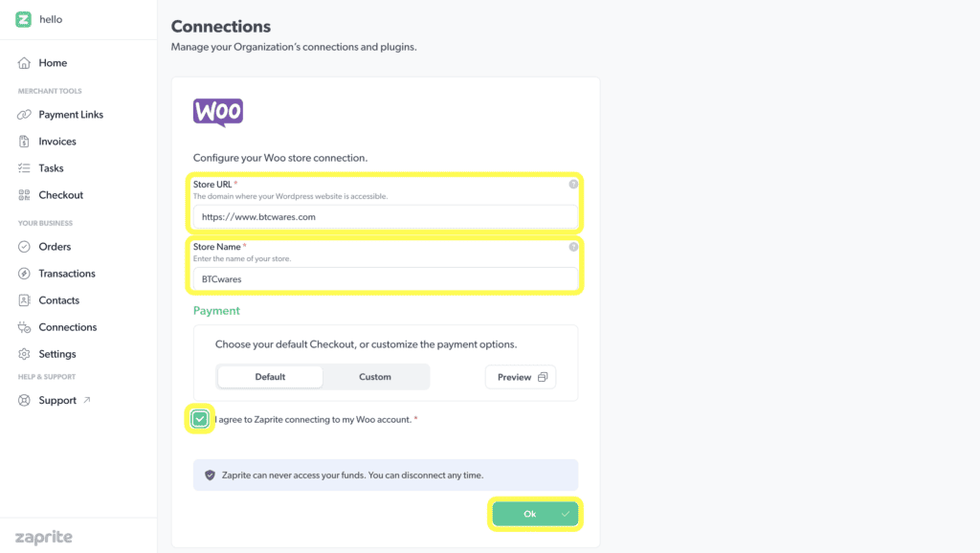980x553 pixels.
Task: Click into the Store URL field
Action: point(385,217)
